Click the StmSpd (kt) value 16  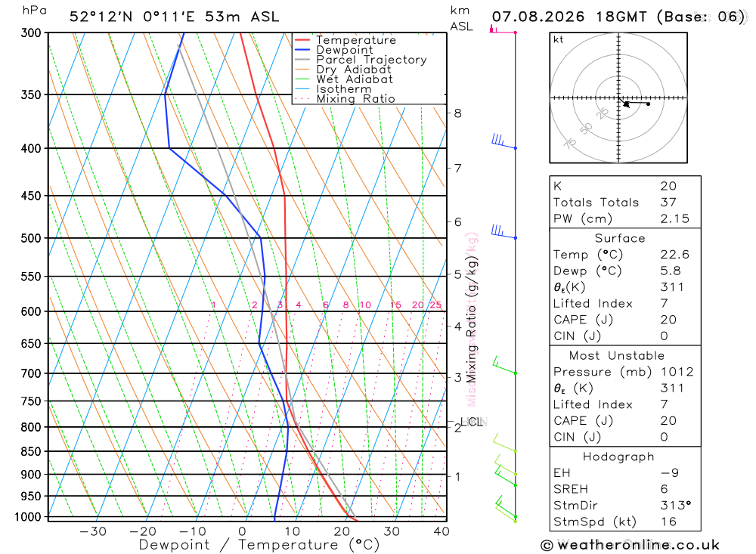pos(668,522)
